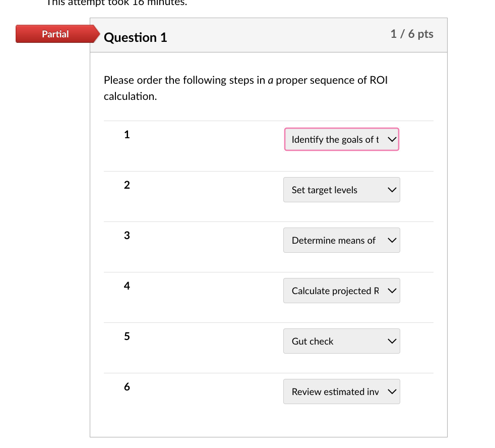This screenshot has width=495, height=448.
Task: Open the 'Review estimated inv' dropdown
Action: 341,391
